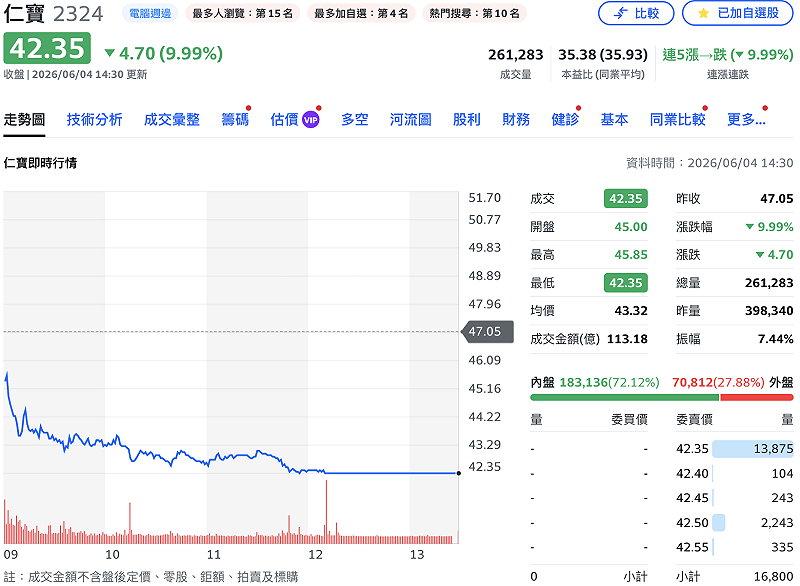Switch to the 財務 tab

(x=516, y=120)
